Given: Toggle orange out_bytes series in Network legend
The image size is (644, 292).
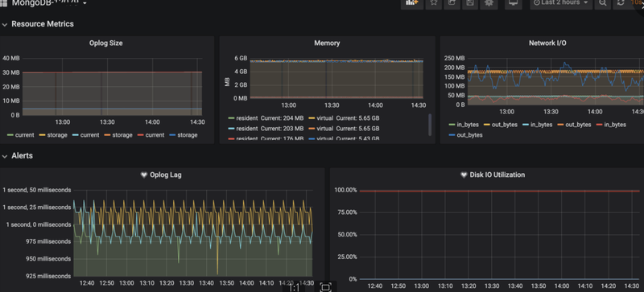Looking at the screenshot, I should tap(574, 125).
